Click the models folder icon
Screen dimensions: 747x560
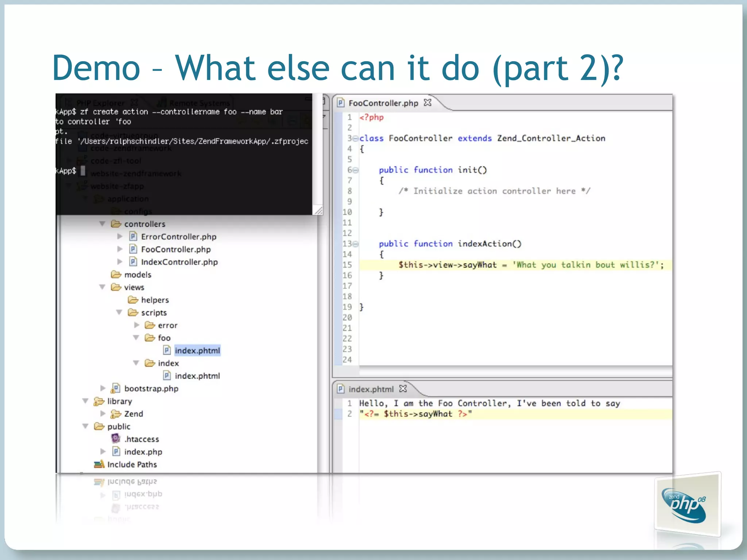(x=116, y=274)
